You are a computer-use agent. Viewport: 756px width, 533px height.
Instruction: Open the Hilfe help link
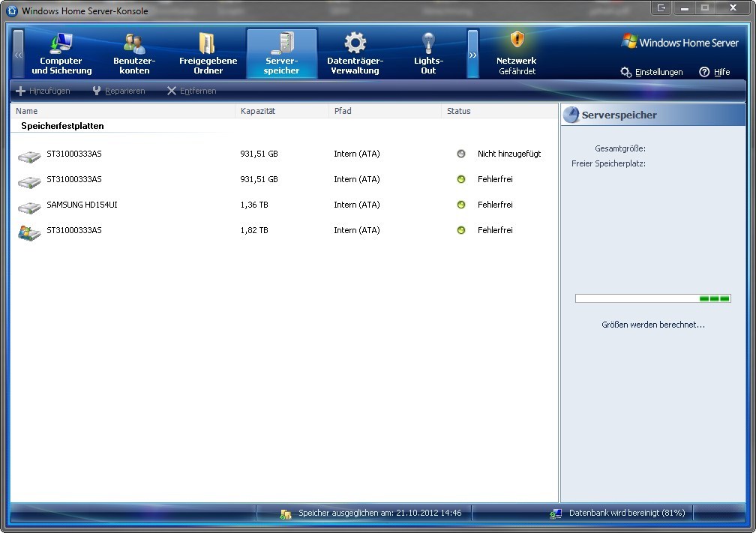pos(721,72)
